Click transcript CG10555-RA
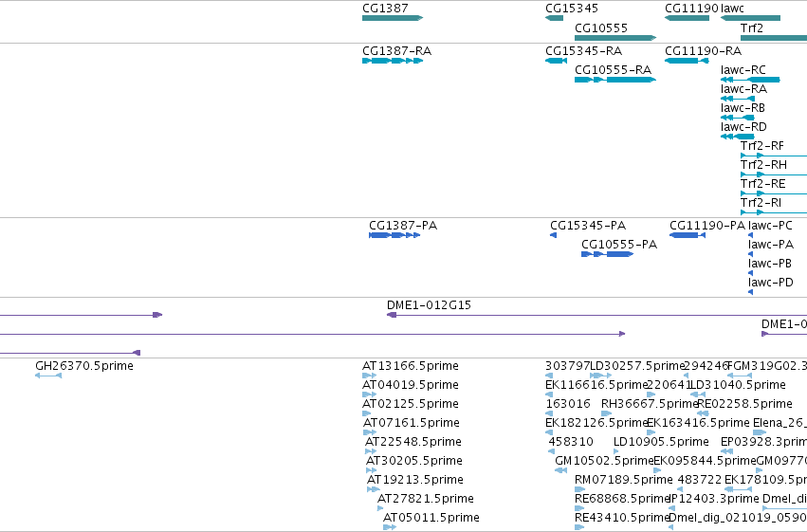Screen dimensions: 807x532 pos(615,80)
